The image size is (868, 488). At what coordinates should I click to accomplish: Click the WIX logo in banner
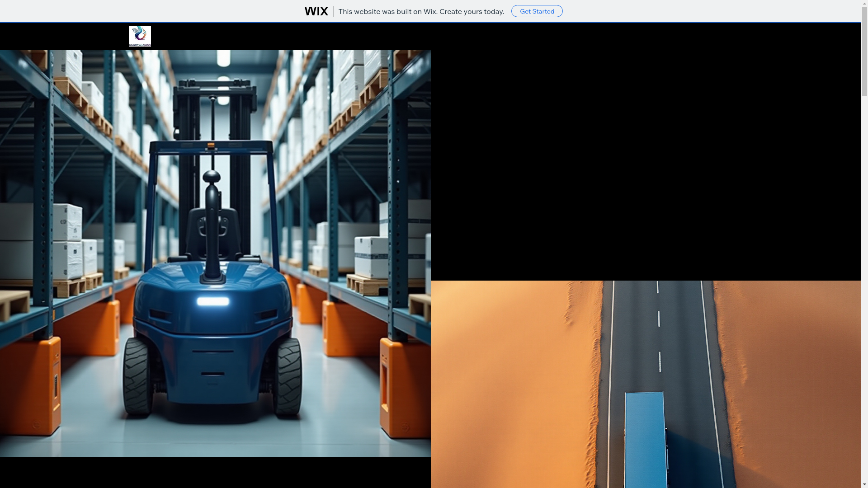316,11
